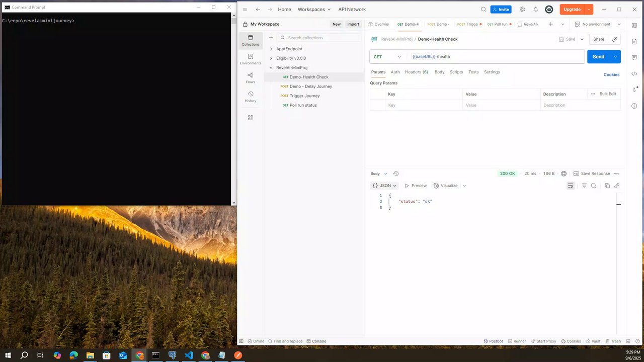Viewport: 644px width, 362px height.
Task: Expand the ApptEndpoint collection
Action: click(271, 49)
